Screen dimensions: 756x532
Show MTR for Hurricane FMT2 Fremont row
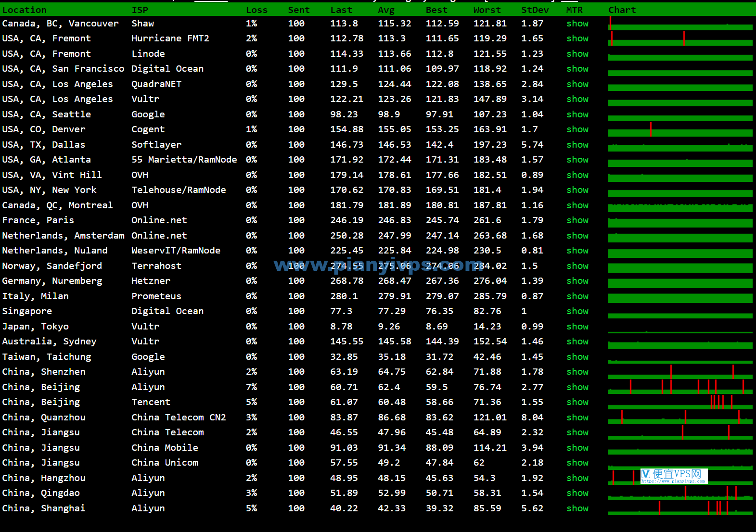pos(577,38)
